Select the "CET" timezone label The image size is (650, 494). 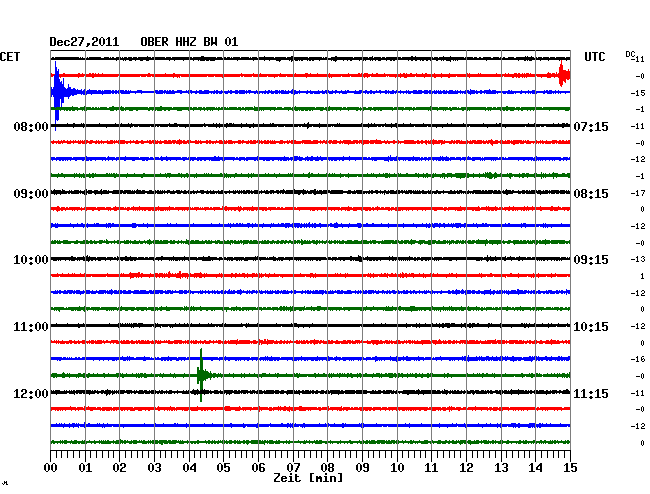tap(10, 56)
